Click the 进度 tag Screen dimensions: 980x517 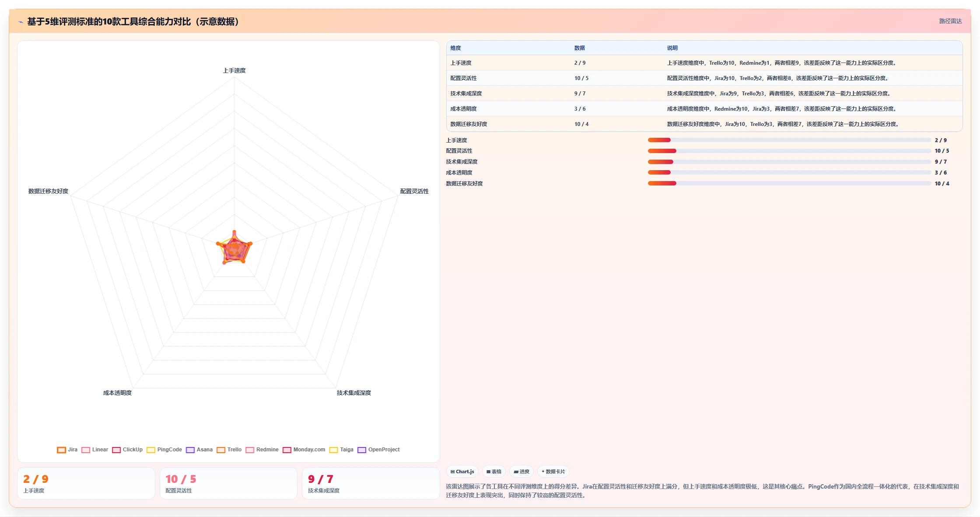[521, 472]
